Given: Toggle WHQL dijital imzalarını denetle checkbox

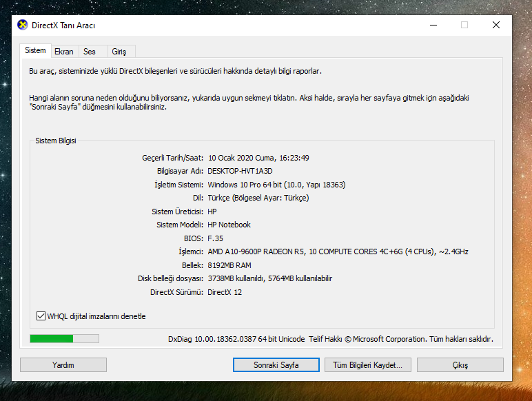Looking at the screenshot, I should click(41, 316).
